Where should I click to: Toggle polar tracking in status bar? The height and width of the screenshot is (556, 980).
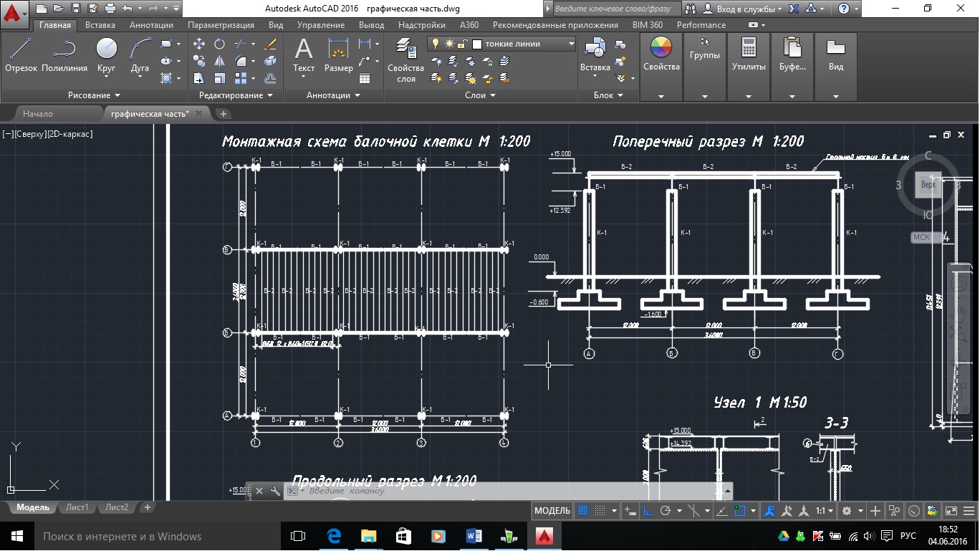coord(665,511)
